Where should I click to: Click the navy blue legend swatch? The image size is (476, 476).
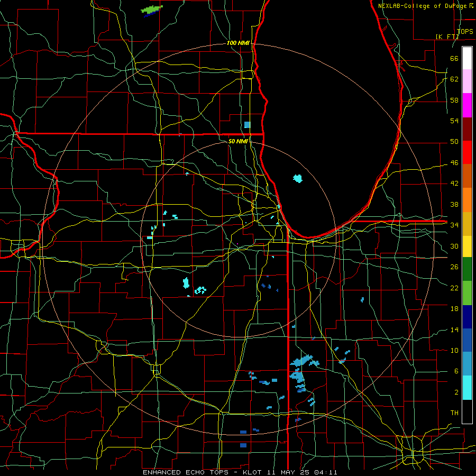point(467,317)
